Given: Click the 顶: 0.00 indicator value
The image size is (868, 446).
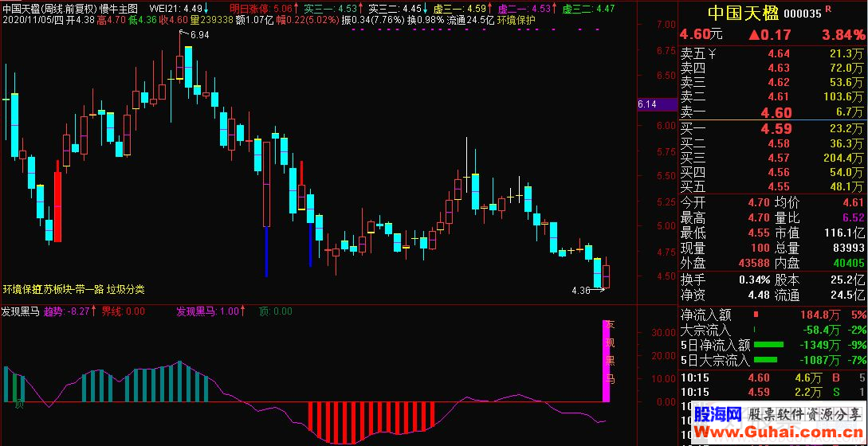Looking at the screenshot, I should click(x=275, y=311).
